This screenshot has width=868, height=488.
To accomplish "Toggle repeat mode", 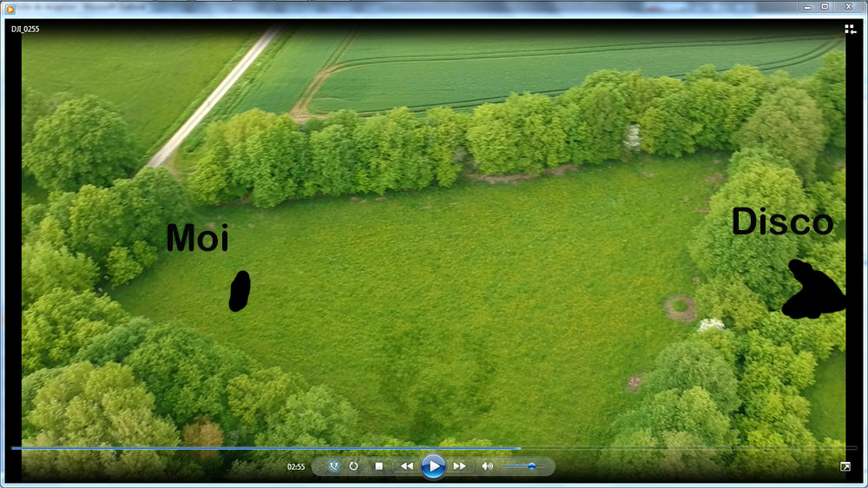I will (x=354, y=466).
